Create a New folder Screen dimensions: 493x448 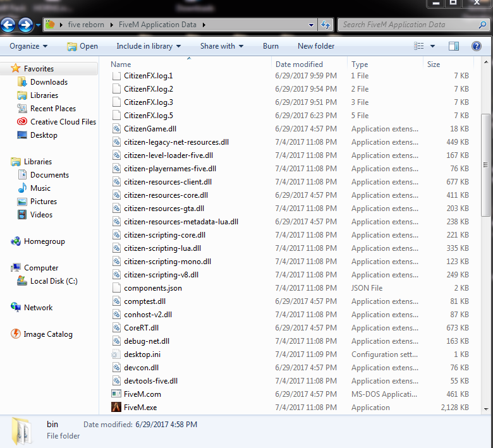(315, 46)
